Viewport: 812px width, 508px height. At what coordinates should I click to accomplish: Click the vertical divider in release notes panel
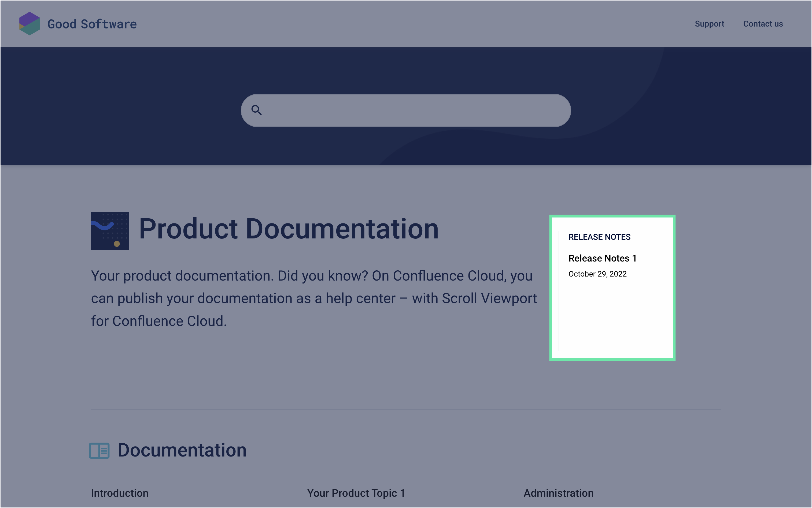(x=559, y=291)
